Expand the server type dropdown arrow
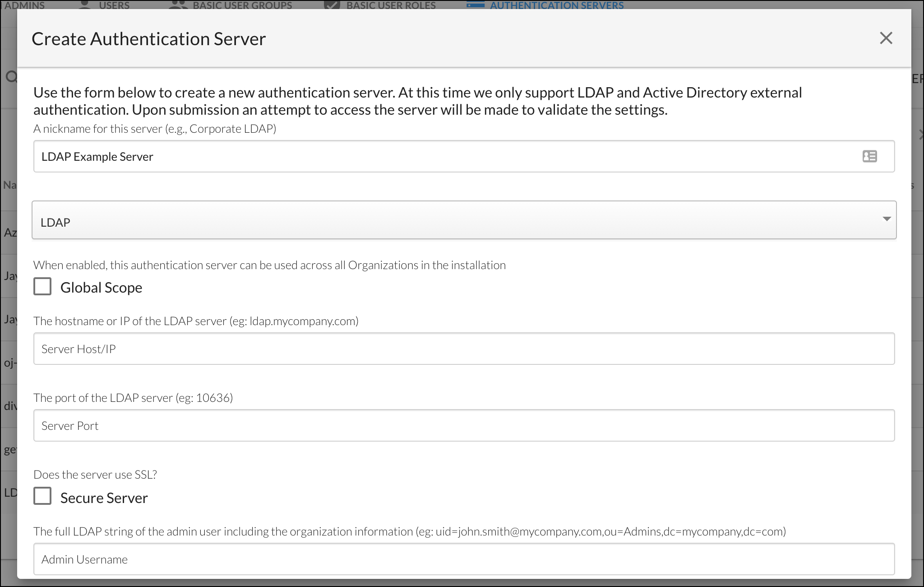The image size is (924, 587). tap(886, 219)
